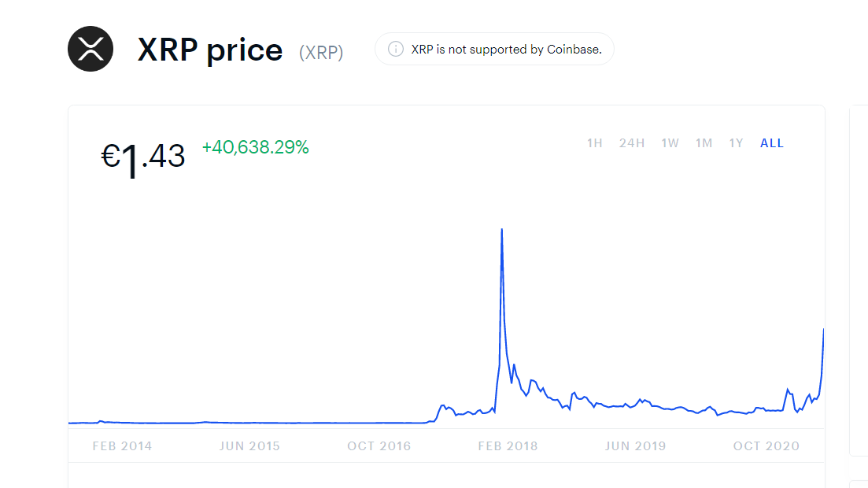This screenshot has width=868, height=488.
Task: Click the OCT 2016 axis label
Action: 379,446
